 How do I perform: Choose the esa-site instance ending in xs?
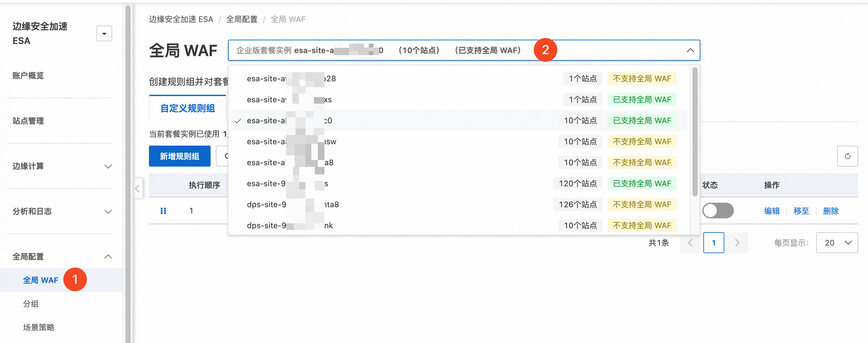tap(459, 99)
